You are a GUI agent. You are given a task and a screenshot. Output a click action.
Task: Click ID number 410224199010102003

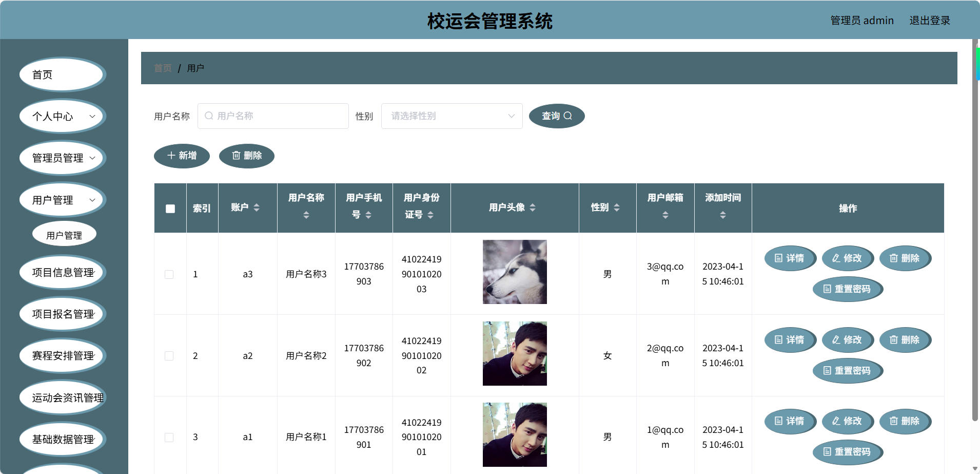[421, 274]
